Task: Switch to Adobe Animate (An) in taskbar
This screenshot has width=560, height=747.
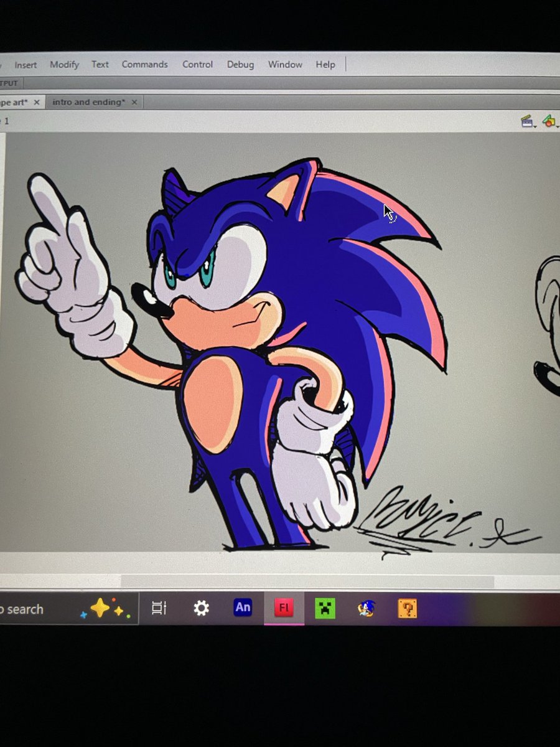Action: pyautogui.click(x=243, y=608)
